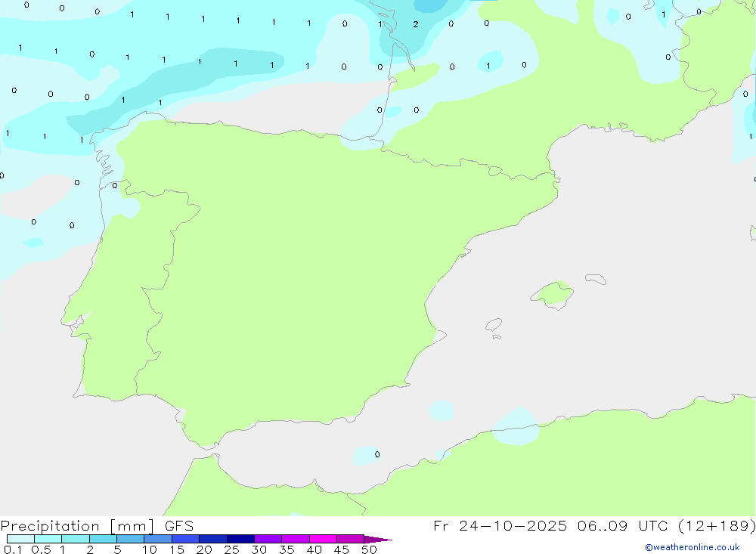
Task: Click the 35–40 mm legend color swatch
Action: tap(296, 539)
